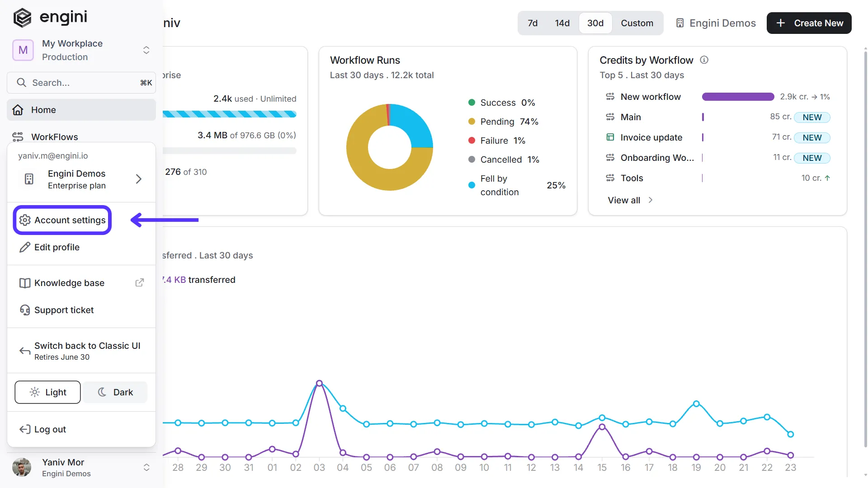Open Account settings
The width and height of the screenshot is (868, 488).
(x=62, y=220)
